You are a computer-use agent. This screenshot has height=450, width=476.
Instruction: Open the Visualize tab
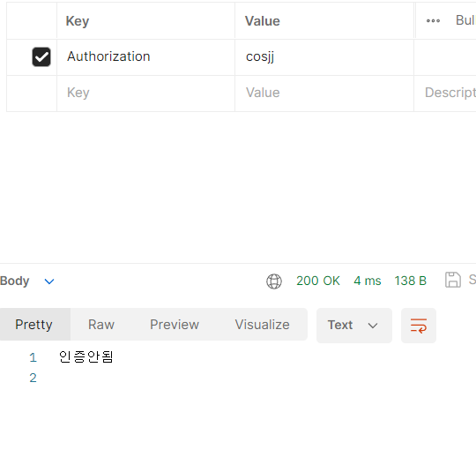pyautogui.click(x=263, y=325)
